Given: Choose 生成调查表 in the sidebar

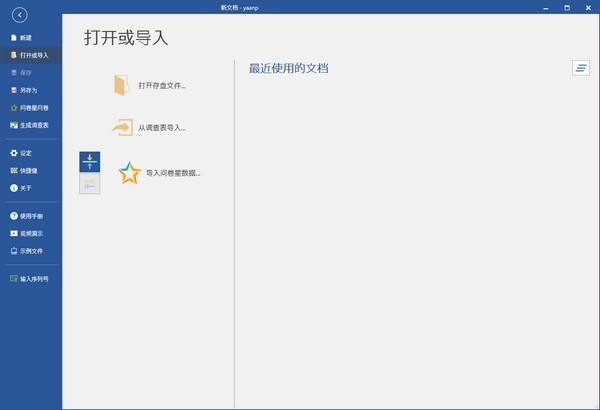Looking at the screenshot, I should pos(33,125).
